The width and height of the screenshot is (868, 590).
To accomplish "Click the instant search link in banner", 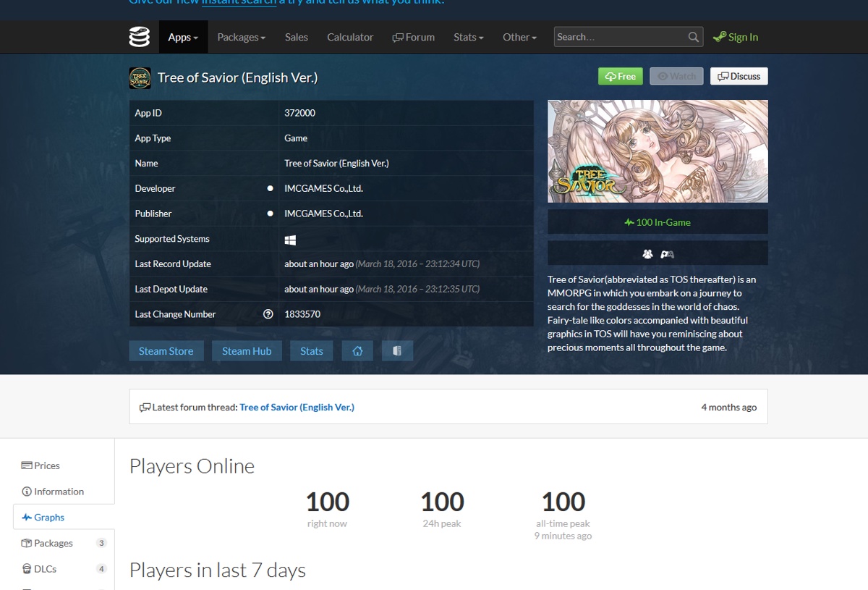I will [239, 2].
